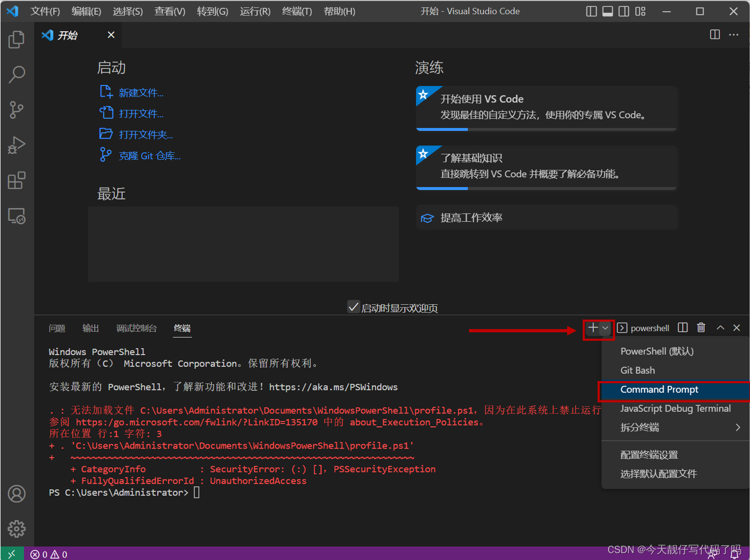Viewport: 750px width, 560px height.
Task: Open the 帮助(H) menu
Action: (339, 11)
